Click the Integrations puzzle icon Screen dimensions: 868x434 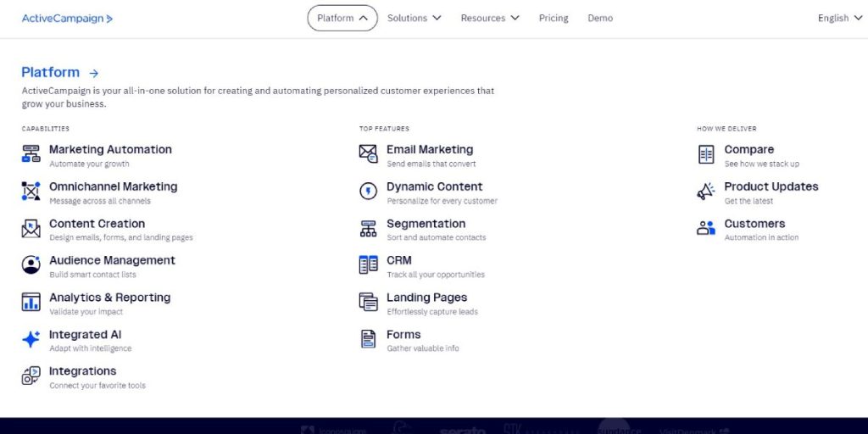pyautogui.click(x=31, y=376)
